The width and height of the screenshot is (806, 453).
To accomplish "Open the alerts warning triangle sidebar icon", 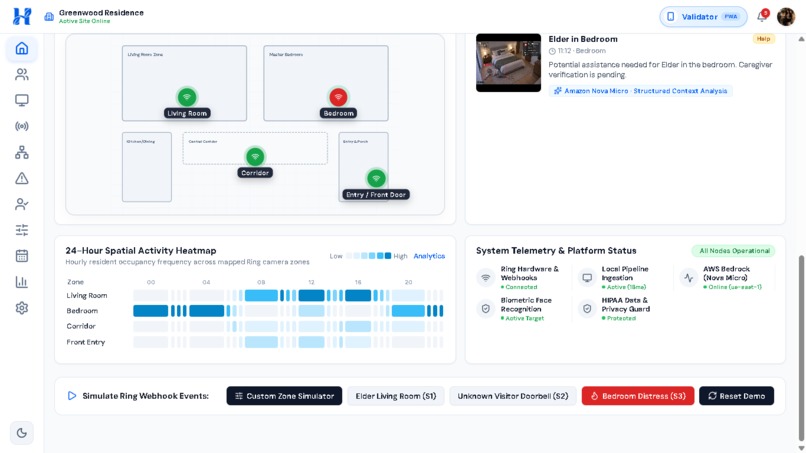I will pyautogui.click(x=22, y=178).
